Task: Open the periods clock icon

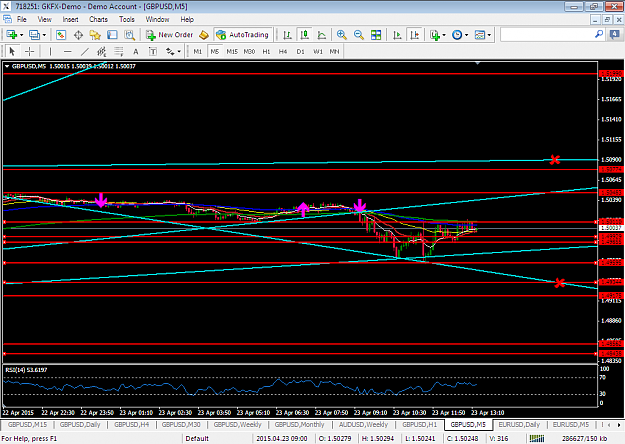Action: tap(457, 35)
